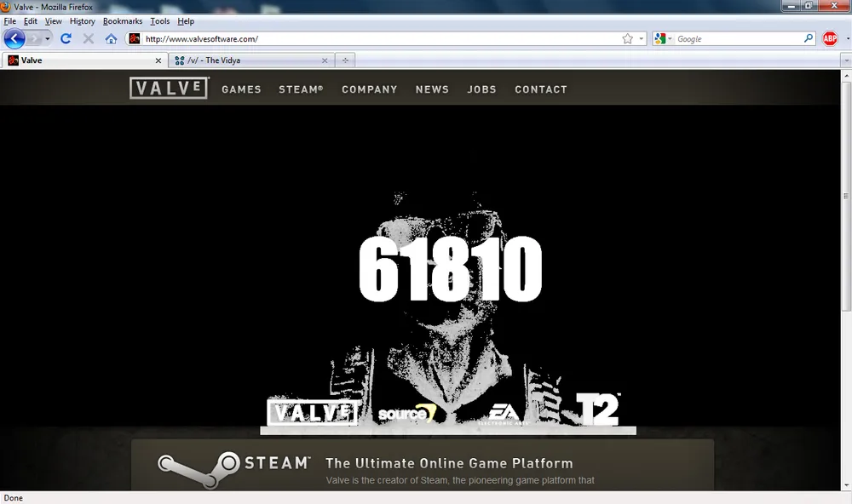Bookmark this page with the star
The image size is (852, 504).
[628, 39]
